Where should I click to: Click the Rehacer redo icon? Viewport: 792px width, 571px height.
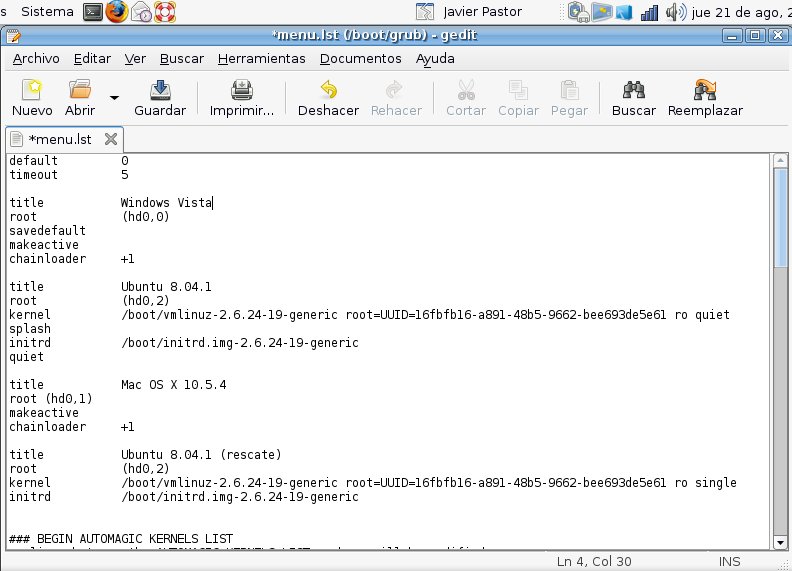click(394, 90)
